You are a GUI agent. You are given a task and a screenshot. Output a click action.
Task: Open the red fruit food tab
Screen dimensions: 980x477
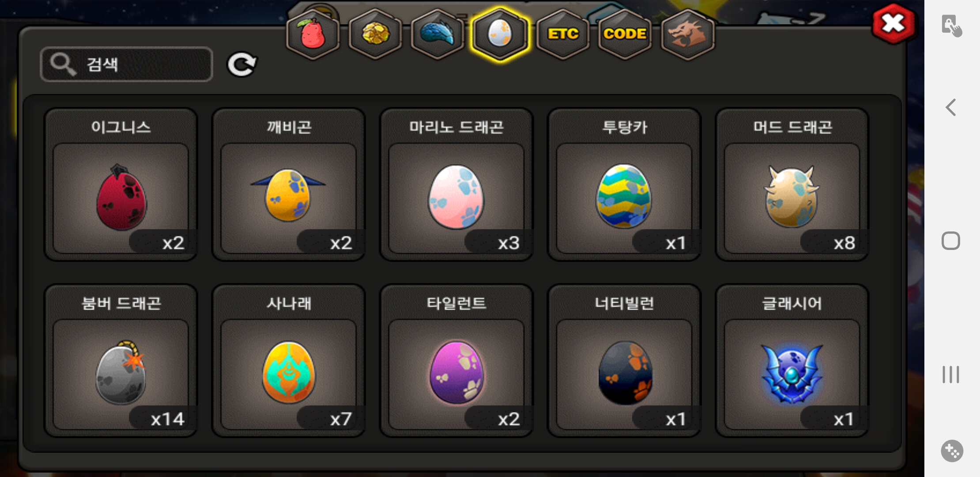point(313,34)
